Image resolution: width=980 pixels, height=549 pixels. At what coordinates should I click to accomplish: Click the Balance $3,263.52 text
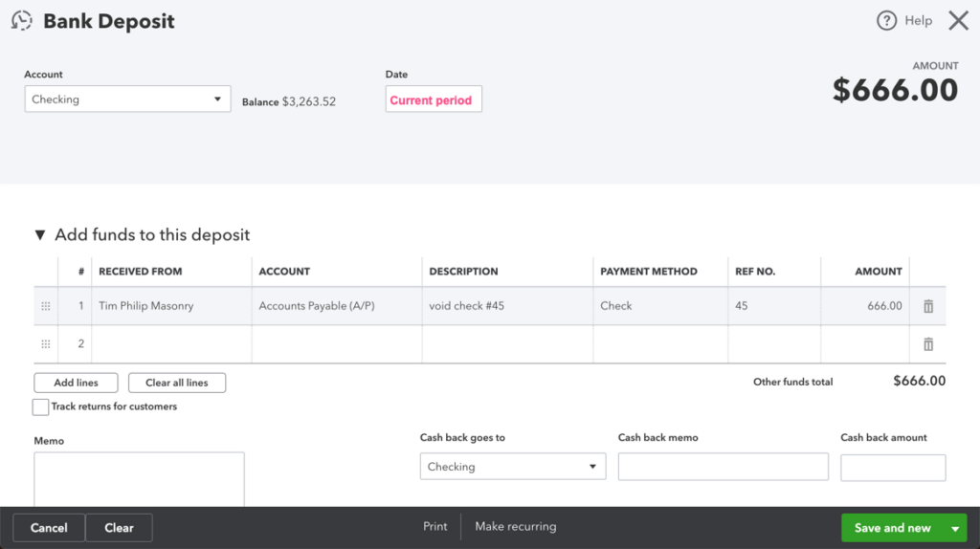pos(289,101)
